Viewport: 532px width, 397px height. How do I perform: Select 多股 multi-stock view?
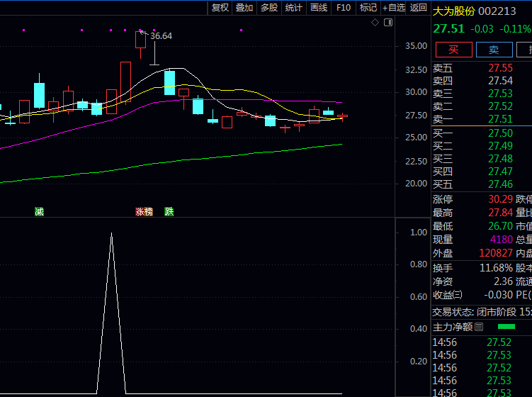point(269,8)
